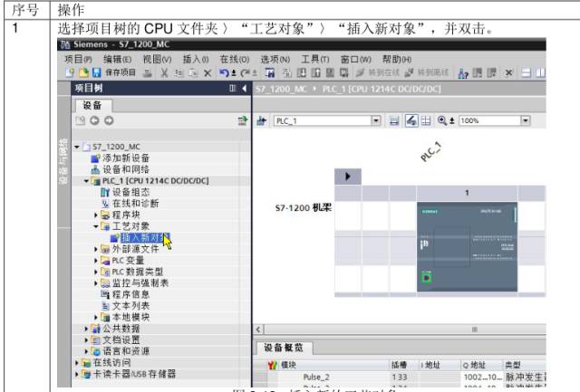Image resolution: width=580 pixels, height=392 pixels.
Task: Click the 转到离线 button
Action: point(427,72)
